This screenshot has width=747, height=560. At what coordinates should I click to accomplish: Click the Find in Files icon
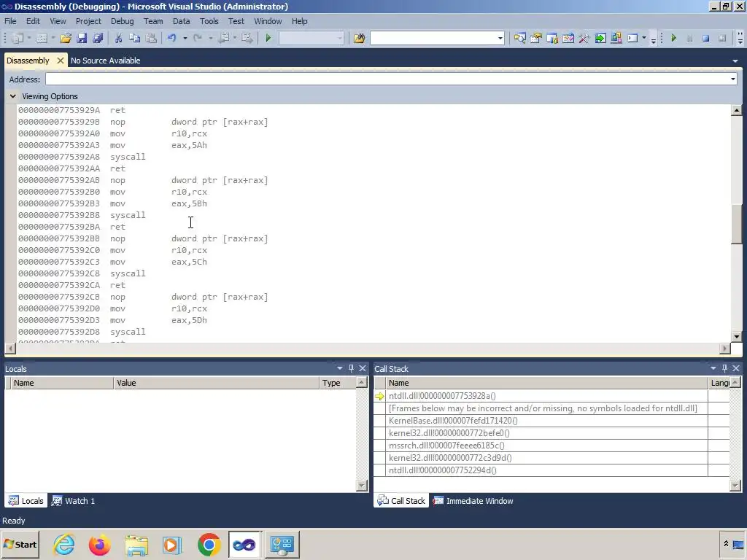click(359, 38)
